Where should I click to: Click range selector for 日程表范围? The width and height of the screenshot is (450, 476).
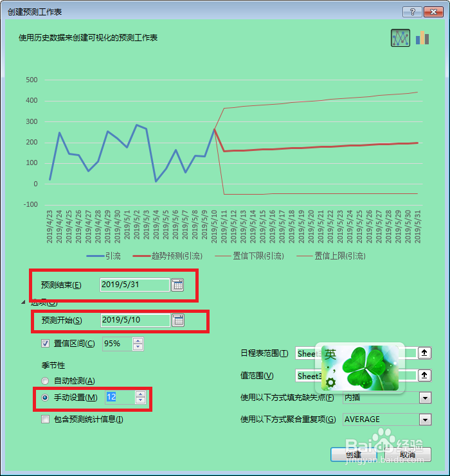point(424,353)
